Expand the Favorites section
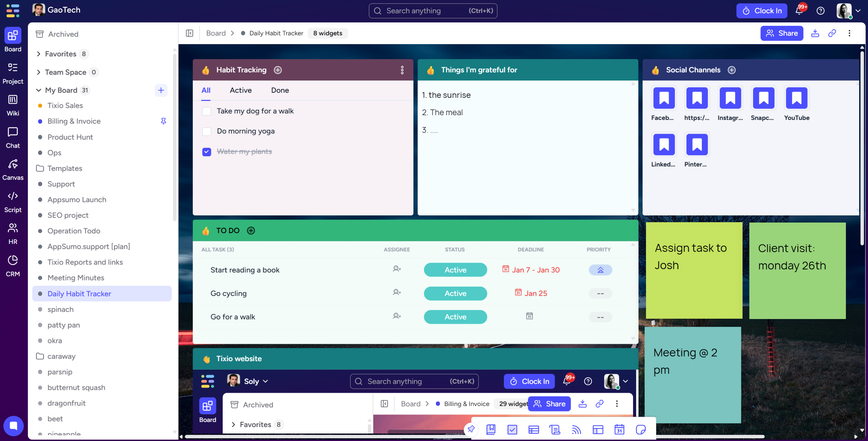Screen dimensions: 868x441 (x=38, y=54)
